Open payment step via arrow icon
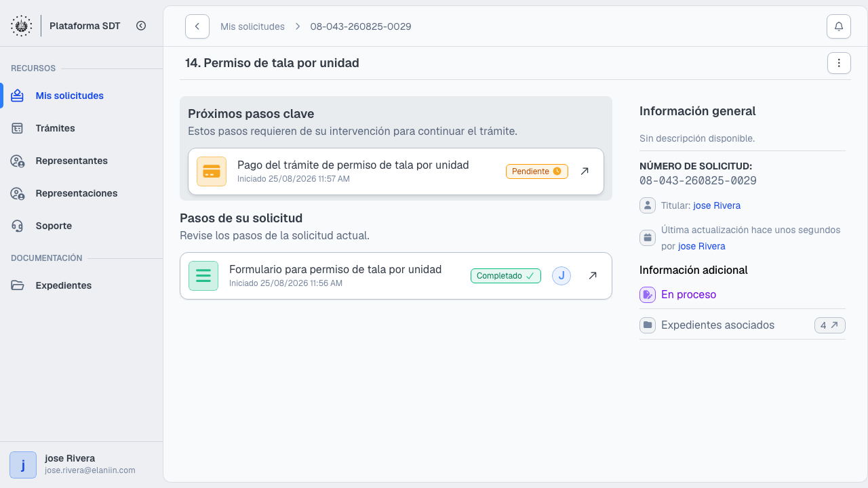868x488 pixels. point(585,171)
